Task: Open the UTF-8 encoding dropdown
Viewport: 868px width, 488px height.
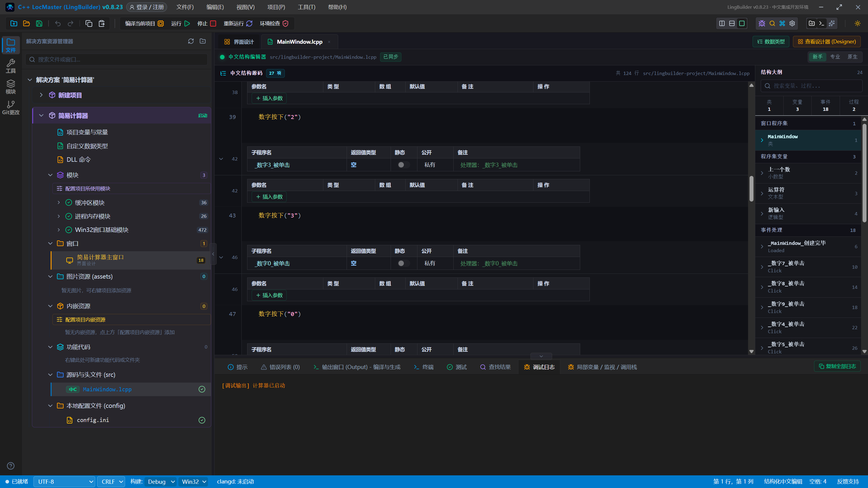Action: coord(64,482)
